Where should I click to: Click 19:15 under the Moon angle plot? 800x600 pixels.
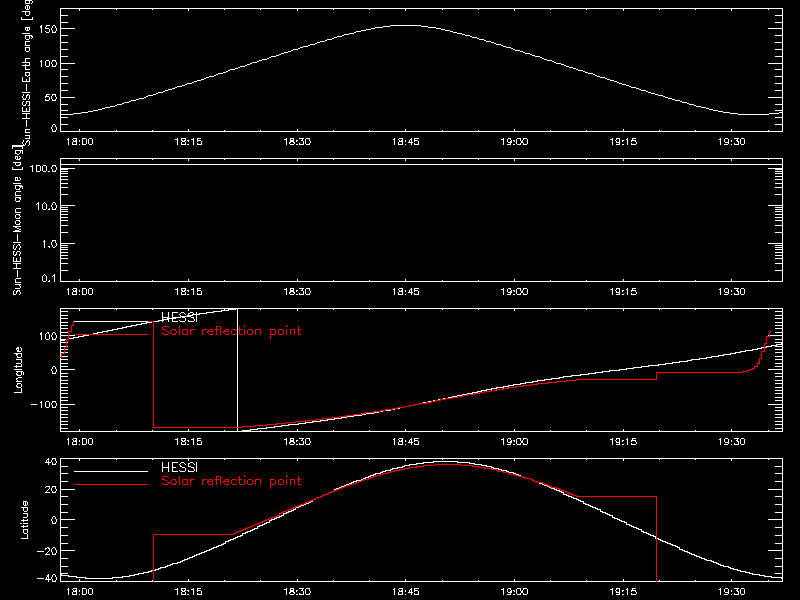click(623, 292)
